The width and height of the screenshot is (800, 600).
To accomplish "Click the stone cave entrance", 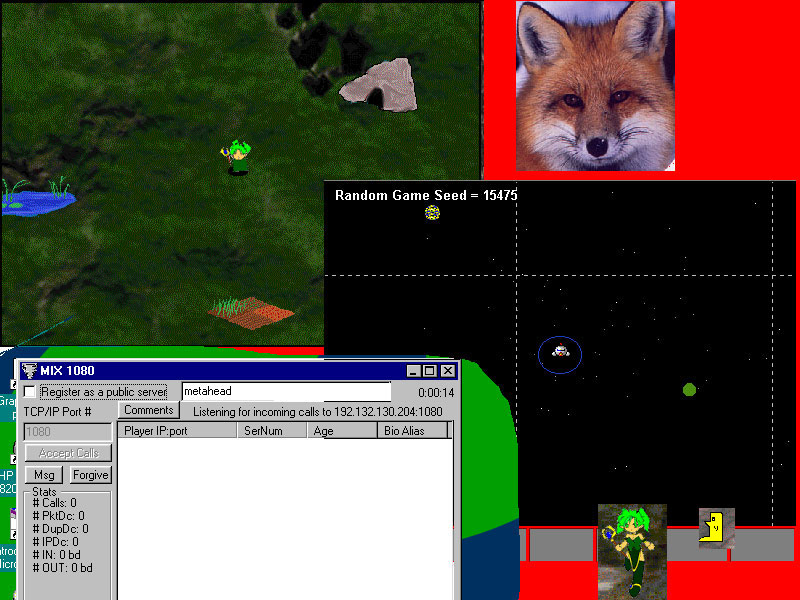I will tap(378, 86).
